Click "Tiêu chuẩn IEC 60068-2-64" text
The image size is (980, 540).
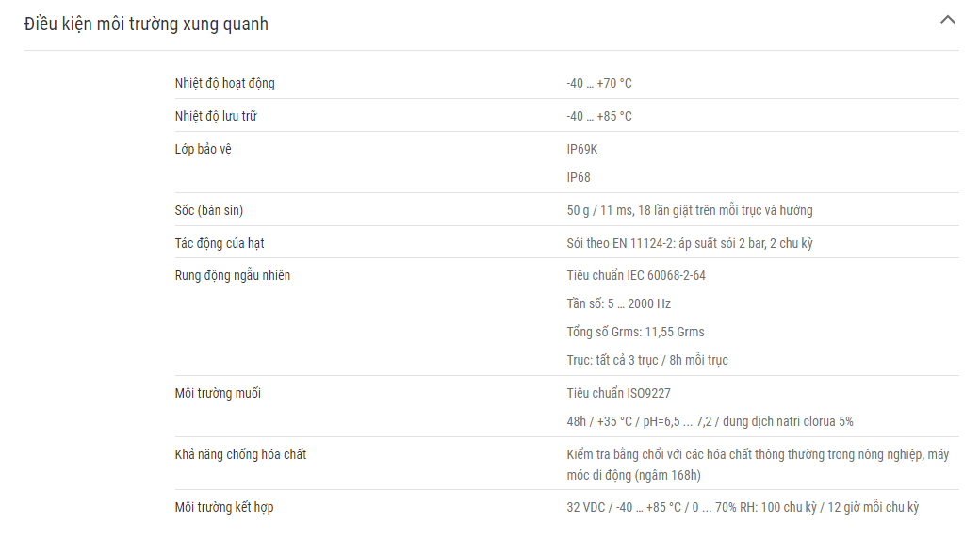pyautogui.click(x=636, y=275)
